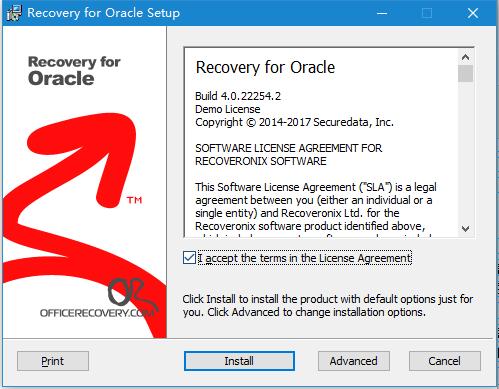Open Advanced installation options

click(354, 361)
